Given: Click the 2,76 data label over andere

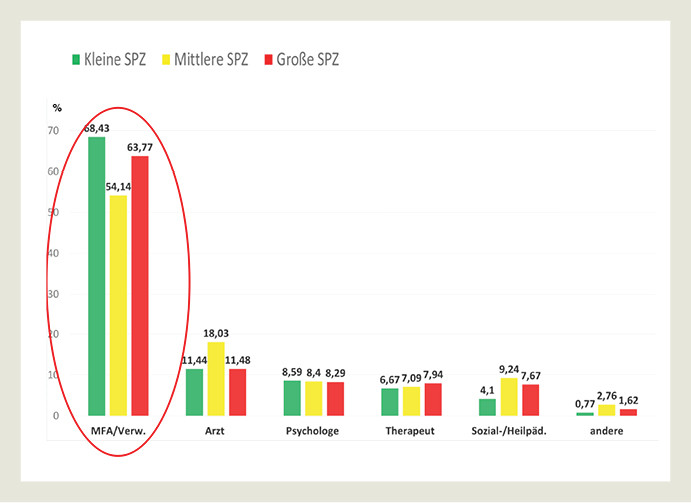Looking at the screenshot, I should click(607, 397).
